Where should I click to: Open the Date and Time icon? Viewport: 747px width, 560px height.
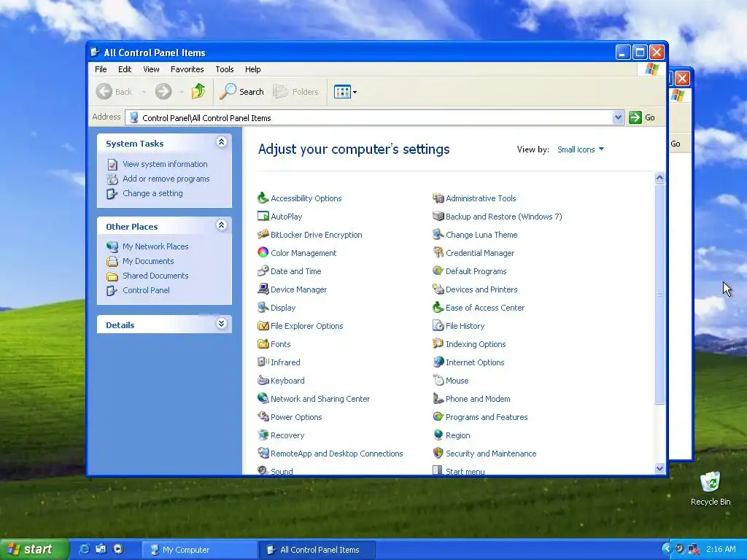263,271
